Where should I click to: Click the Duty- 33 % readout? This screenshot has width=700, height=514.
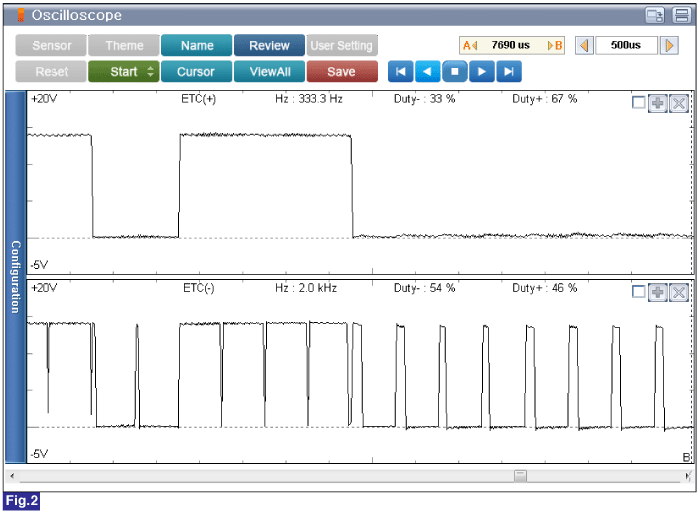point(425,99)
